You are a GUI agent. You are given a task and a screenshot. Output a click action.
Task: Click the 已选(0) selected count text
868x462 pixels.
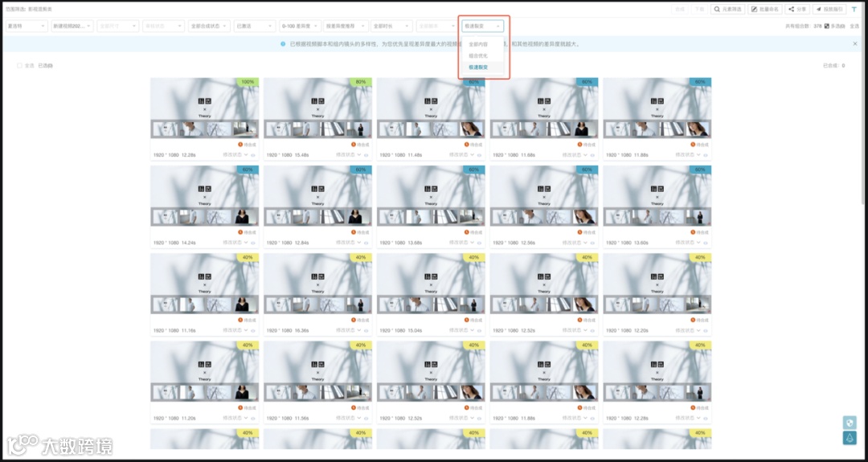(x=45, y=66)
